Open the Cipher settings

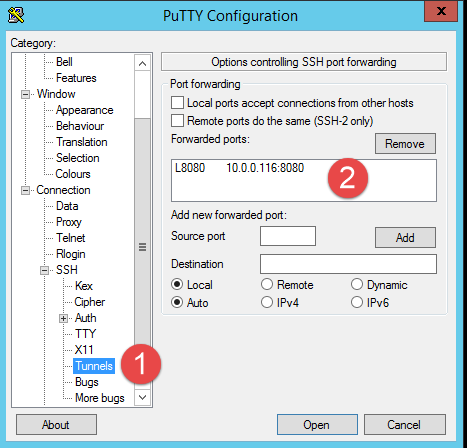(90, 302)
